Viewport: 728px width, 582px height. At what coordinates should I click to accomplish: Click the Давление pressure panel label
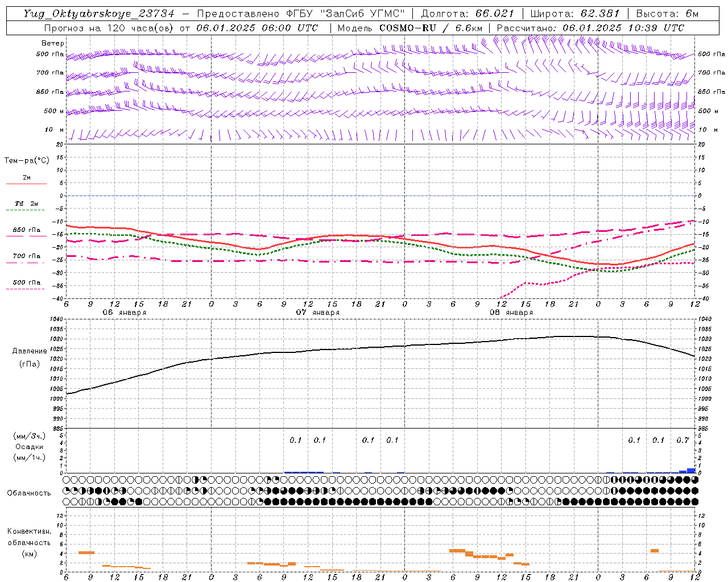pos(30,351)
